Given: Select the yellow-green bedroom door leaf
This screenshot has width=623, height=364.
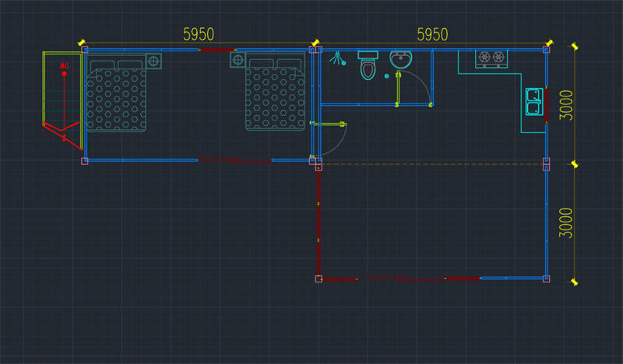Looking at the screenshot, I should click(328, 124).
